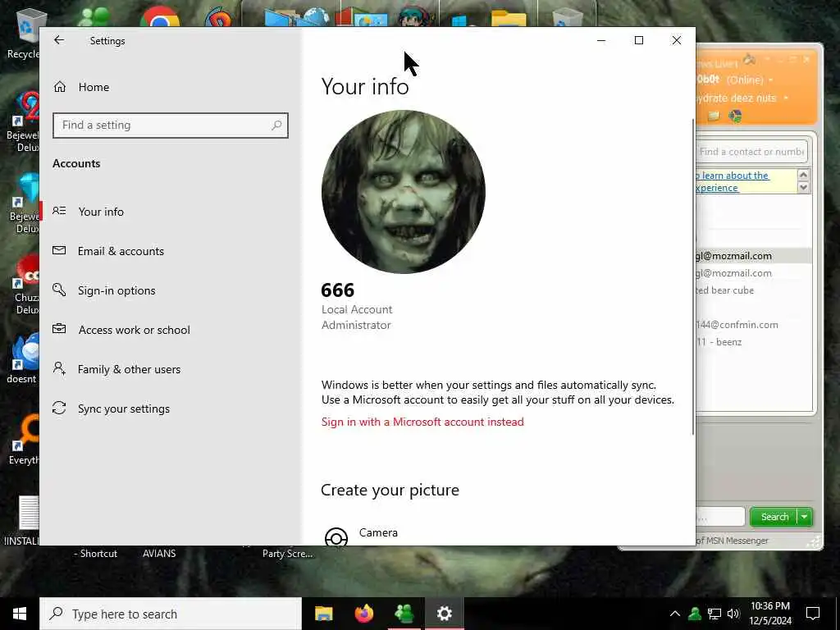Click Sign in with a Microsoft account instead
Viewport: 840px width, 630px height.
tap(422, 422)
